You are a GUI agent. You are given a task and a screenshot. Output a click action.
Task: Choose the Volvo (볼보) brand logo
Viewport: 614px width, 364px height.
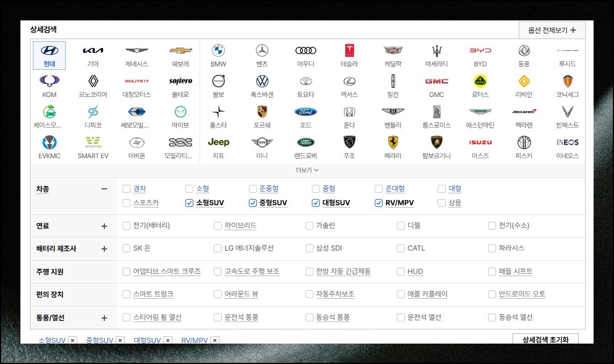click(x=218, y=81)
